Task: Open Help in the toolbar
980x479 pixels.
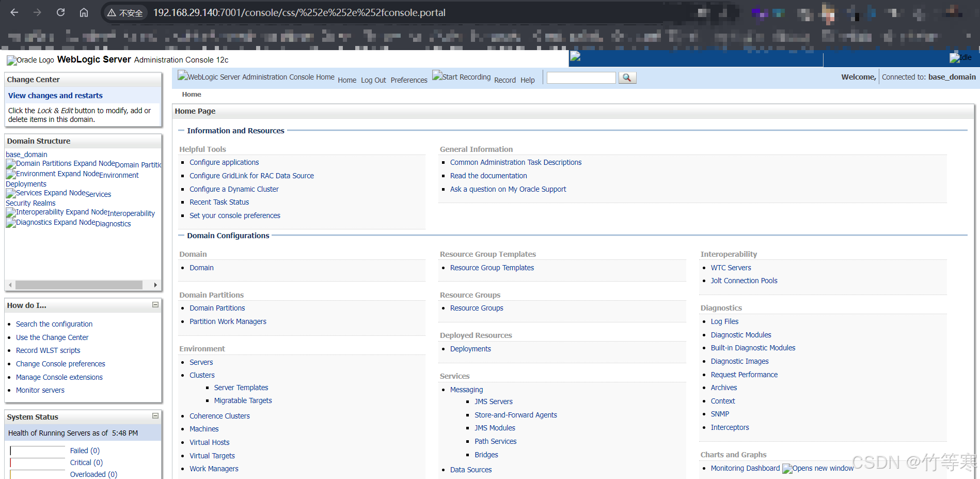Action: coord(528,80)
